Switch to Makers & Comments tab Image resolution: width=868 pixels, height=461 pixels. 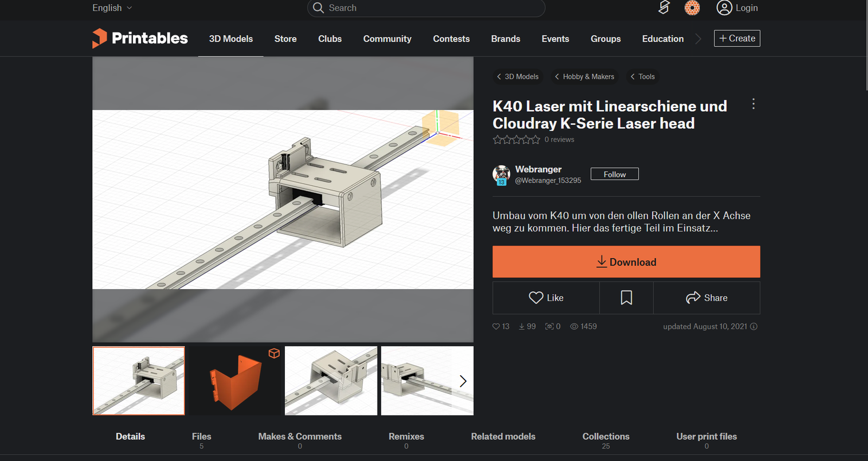[x=300, y=440]
